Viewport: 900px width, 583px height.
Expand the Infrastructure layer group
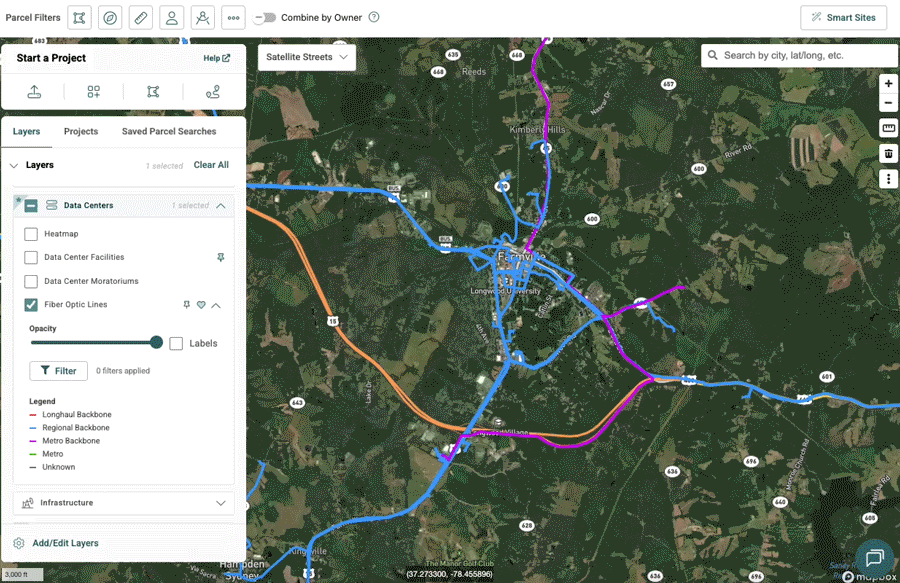click(x=221, y=503)
